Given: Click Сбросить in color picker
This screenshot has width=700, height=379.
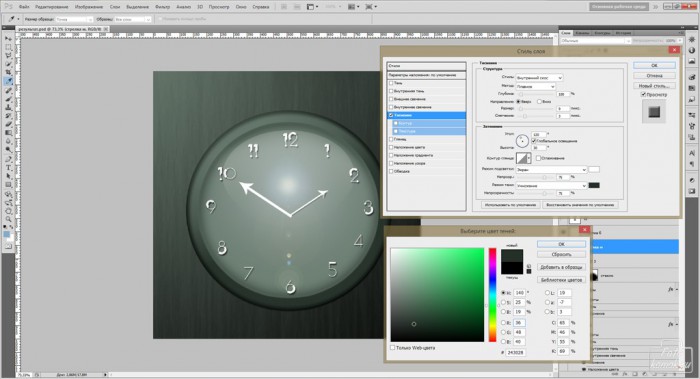Looking at the screenshot, I should point(561,254).
